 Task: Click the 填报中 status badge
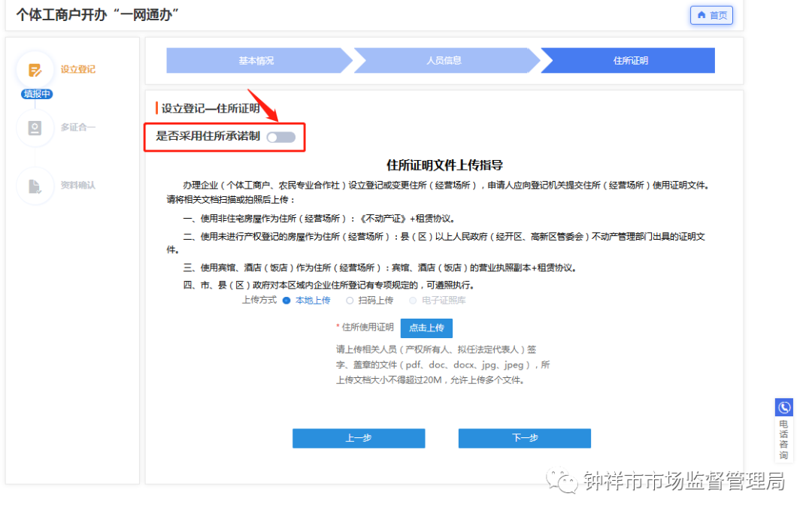(36, 93)
